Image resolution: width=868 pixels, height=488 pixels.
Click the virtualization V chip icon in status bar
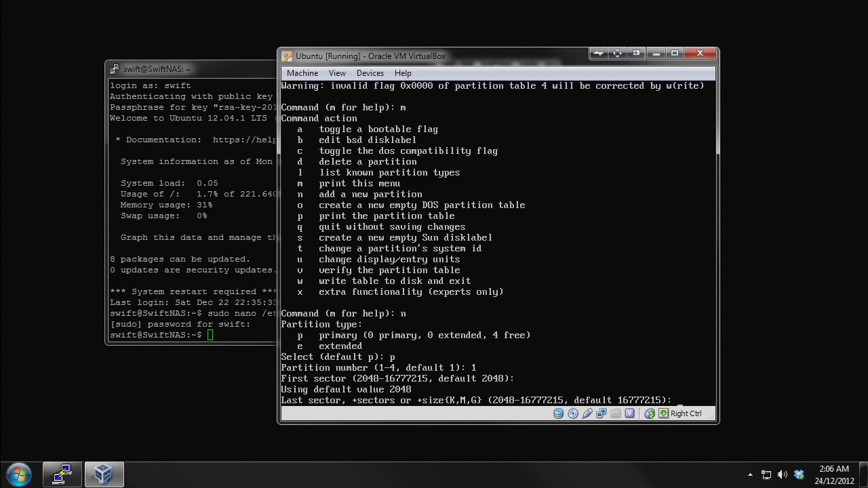click(629, 413)
